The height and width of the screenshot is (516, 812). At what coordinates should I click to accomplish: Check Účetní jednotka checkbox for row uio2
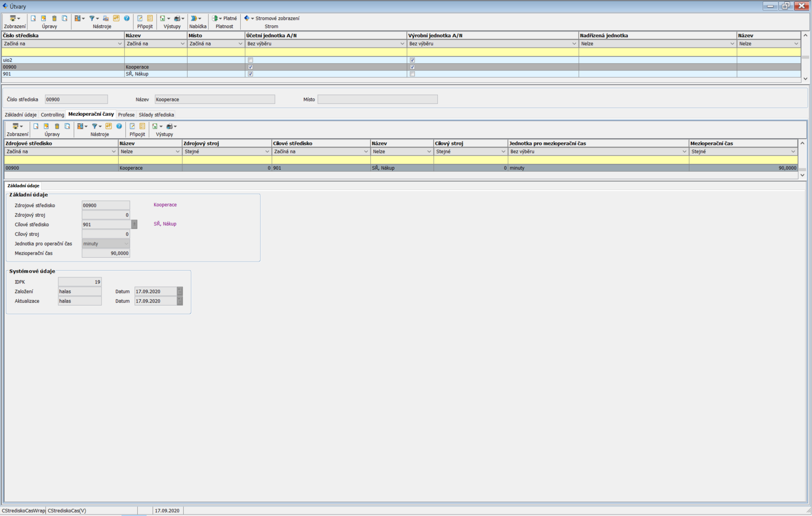(250, 60)
